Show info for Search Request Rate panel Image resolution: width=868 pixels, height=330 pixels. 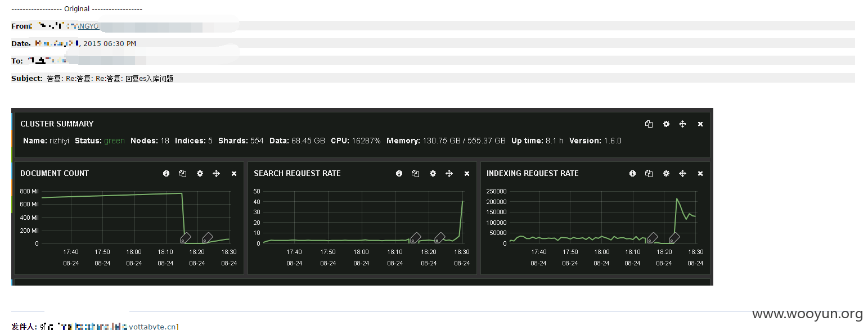pos(399,174)
